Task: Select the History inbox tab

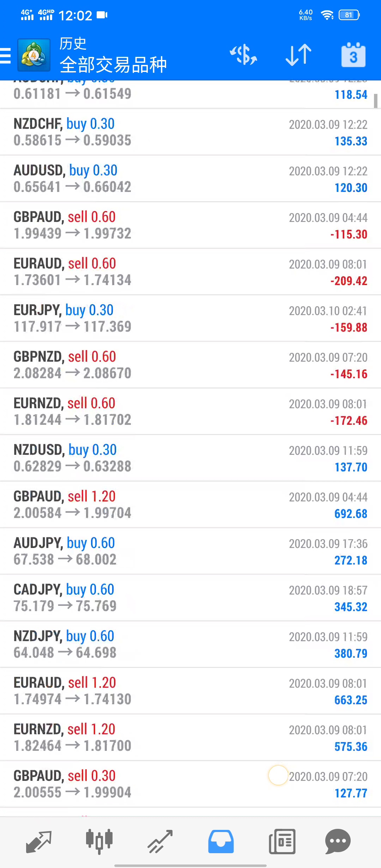Action: pos(221,841)
